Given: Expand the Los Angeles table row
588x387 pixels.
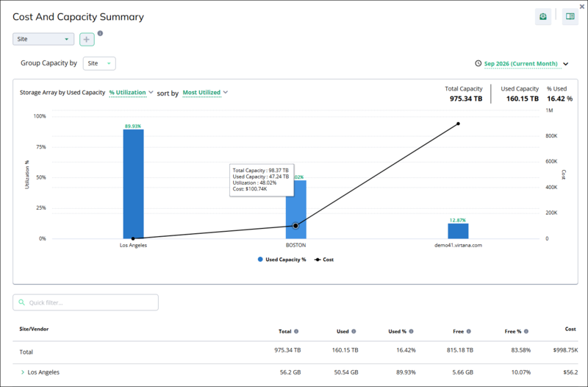Looking at the screenshot, I should pyautogui.click(x=23, y=372).
